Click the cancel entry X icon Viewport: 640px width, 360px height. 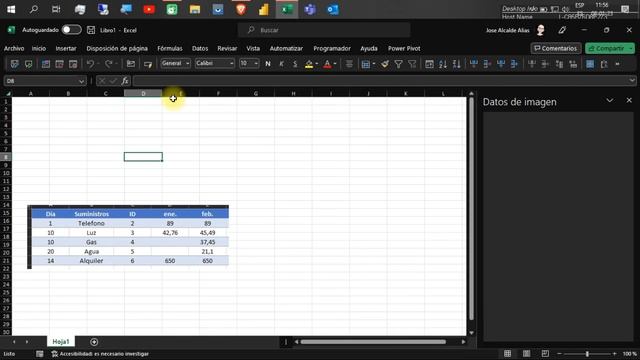point(102,81)
